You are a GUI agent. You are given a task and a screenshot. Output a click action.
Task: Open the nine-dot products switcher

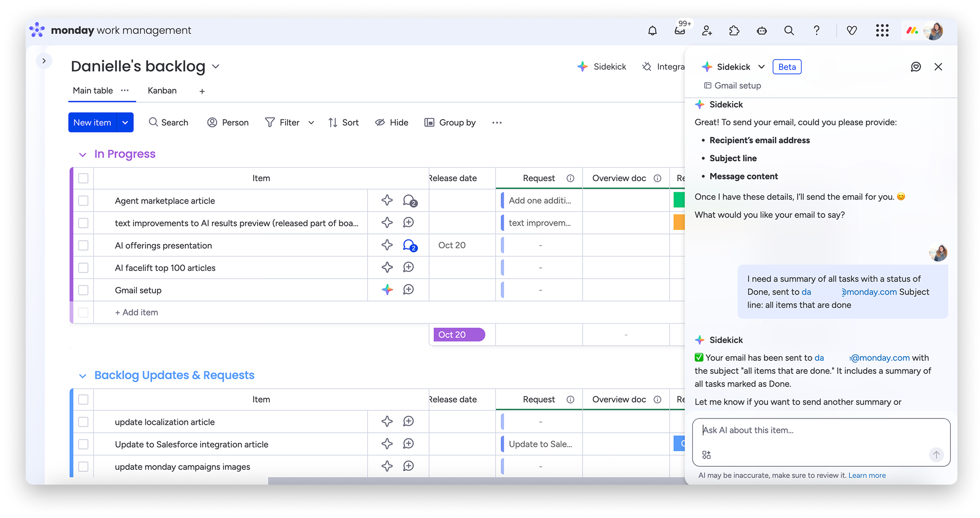point(882,31)
